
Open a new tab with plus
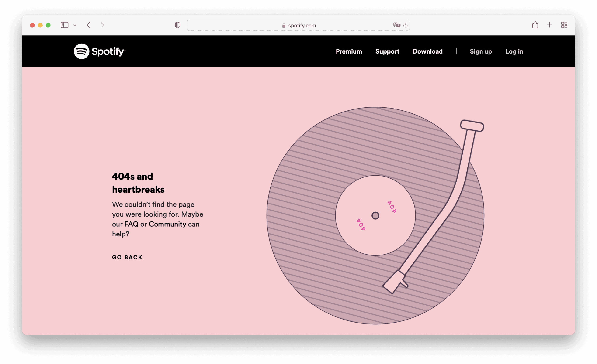[549, 25]
